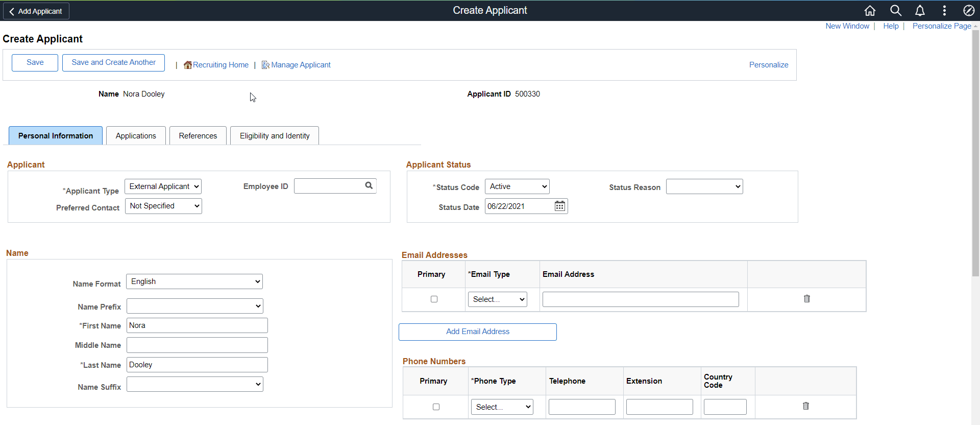Expand the Applicant Type dropdown
Screen dimensions: 980x425
click(x=163, y=186)
